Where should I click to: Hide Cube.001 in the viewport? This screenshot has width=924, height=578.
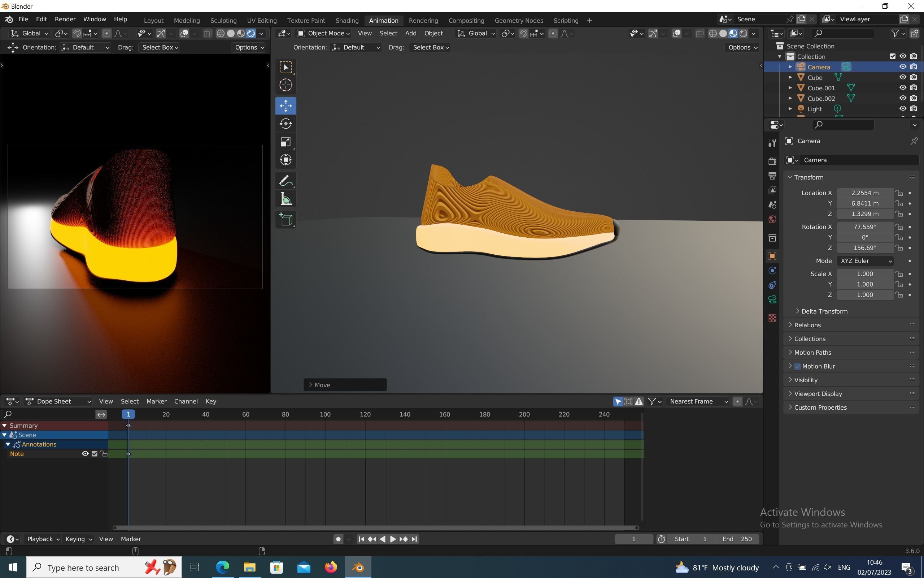click(x=903, y=88)
